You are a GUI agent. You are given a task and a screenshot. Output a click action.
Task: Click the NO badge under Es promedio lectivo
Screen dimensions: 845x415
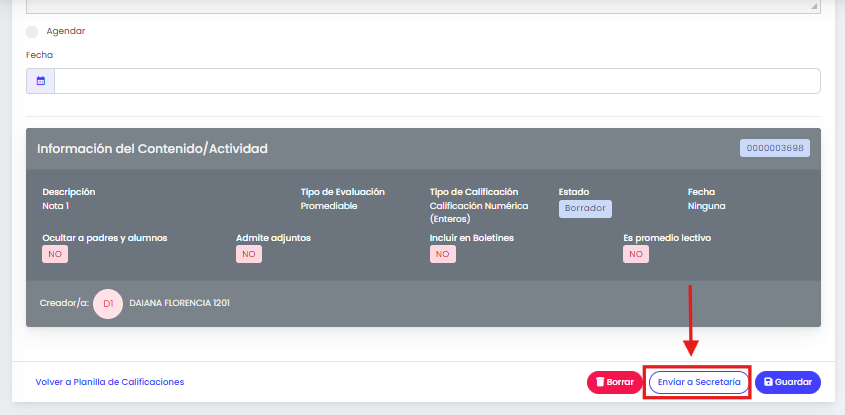point(636,254)
